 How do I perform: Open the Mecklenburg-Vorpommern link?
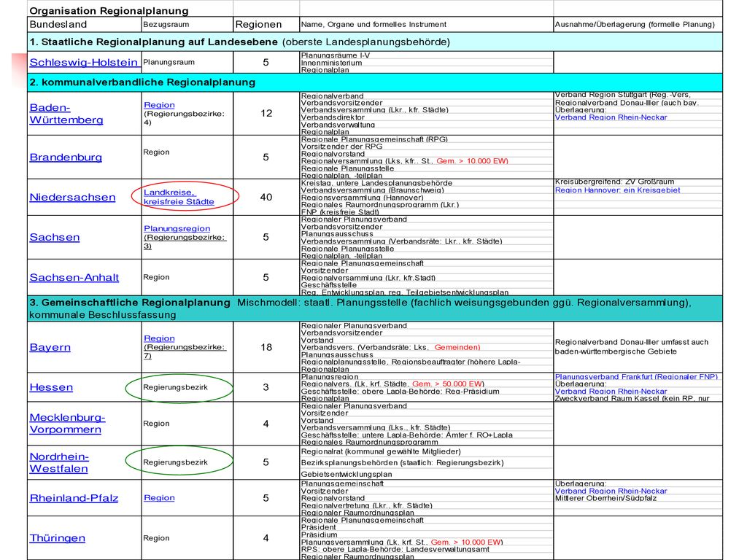pos(67,424)
